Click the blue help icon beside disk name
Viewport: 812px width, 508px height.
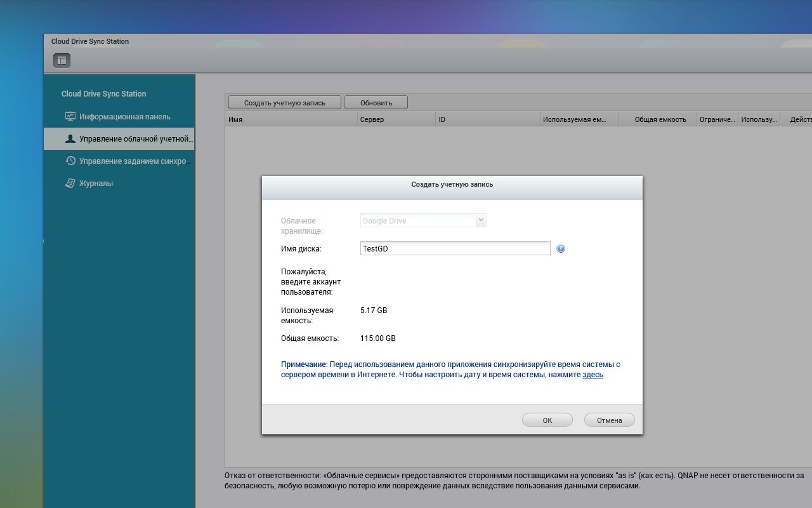click(x=561, y=248)
